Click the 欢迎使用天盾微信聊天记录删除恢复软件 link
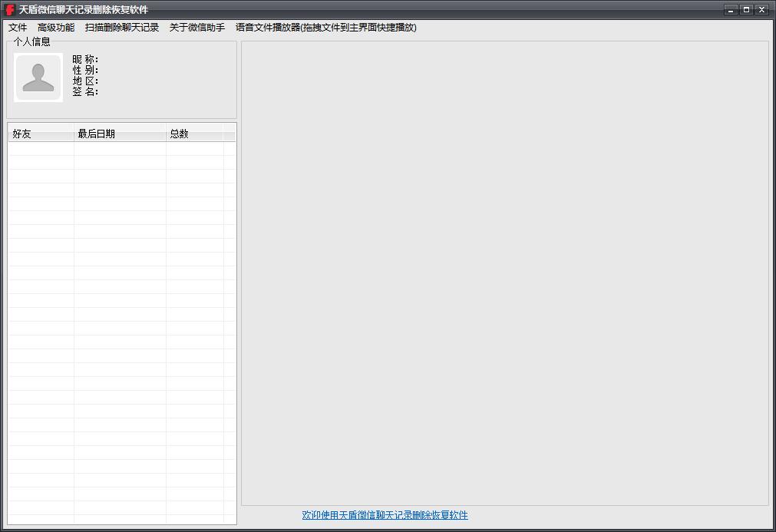The image size is (776, 532). click(385, 515)
